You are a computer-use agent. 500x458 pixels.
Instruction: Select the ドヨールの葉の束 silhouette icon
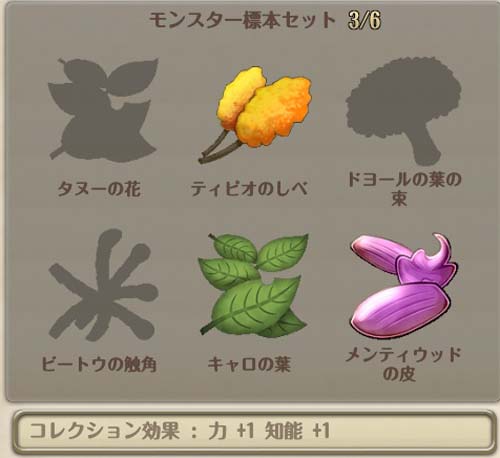(404, 112)
